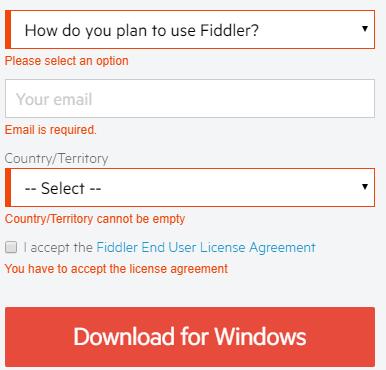Click the 'Email is required.' error message

[x=51, y=130]
